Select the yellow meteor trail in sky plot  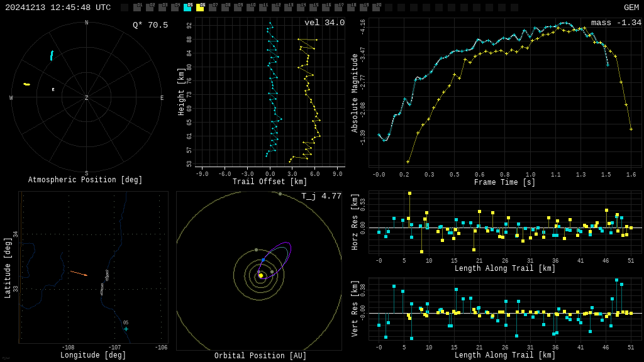click(x=26, y=84)
